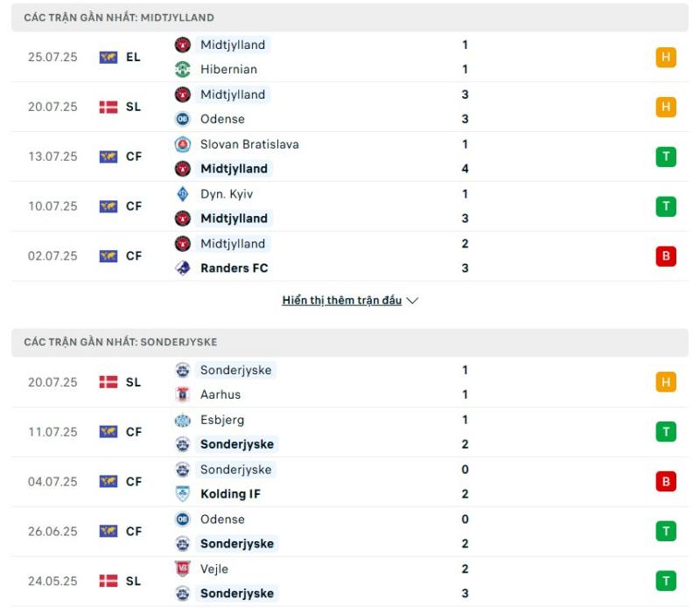The height and width of the screenshot is (613, 700).
Task: Click the Esbjerg team logo
Action: coord(182,420)
